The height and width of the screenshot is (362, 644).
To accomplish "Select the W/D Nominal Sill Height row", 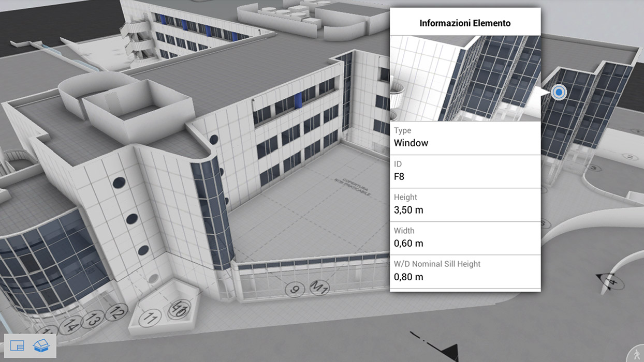I will click(x=465, y=271).
